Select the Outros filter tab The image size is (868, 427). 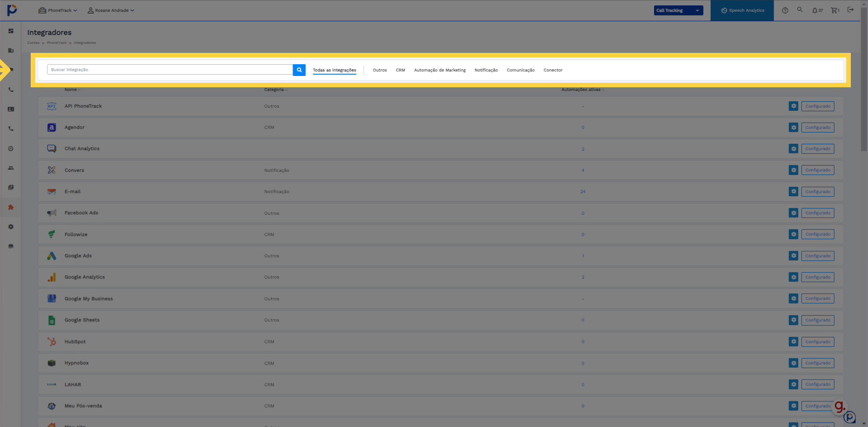point(380,70)
